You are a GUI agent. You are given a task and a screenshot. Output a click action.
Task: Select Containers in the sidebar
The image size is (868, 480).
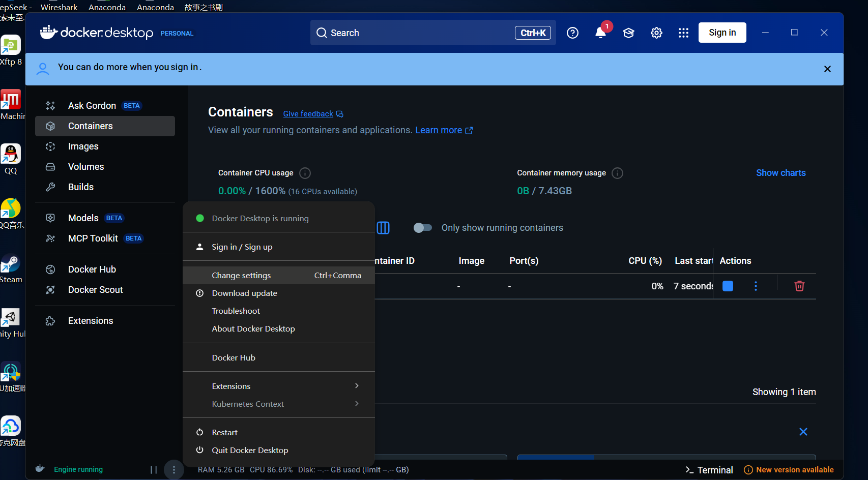(105, 126)
